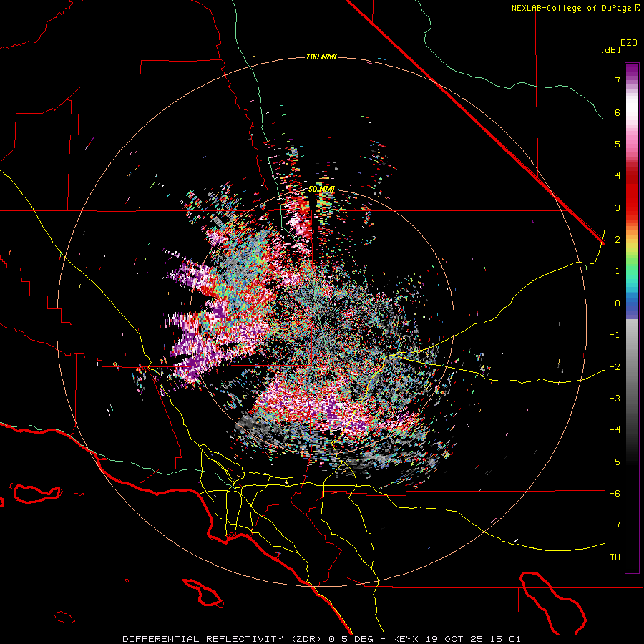Click the [dB] unit label
Viewport: 644px width, 644px height.
click(x=611, y=50)
